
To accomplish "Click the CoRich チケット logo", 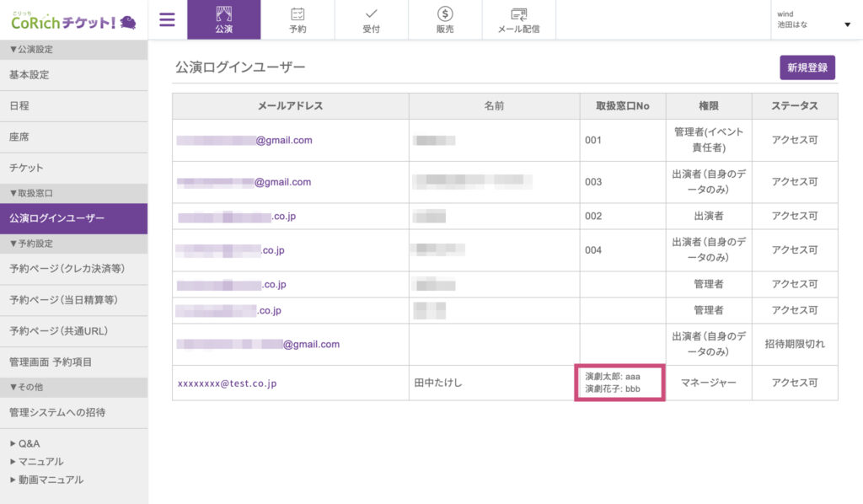I will click(x=74, y=20).
